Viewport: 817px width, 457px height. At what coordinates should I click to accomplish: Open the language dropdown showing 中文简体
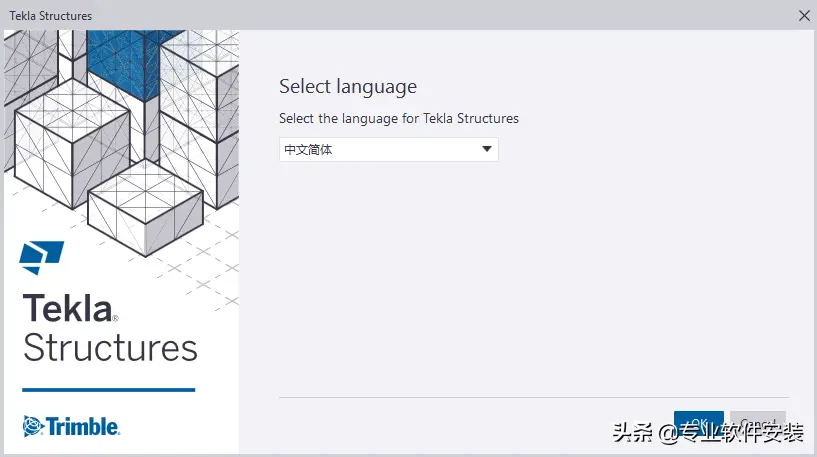[389, 150]
